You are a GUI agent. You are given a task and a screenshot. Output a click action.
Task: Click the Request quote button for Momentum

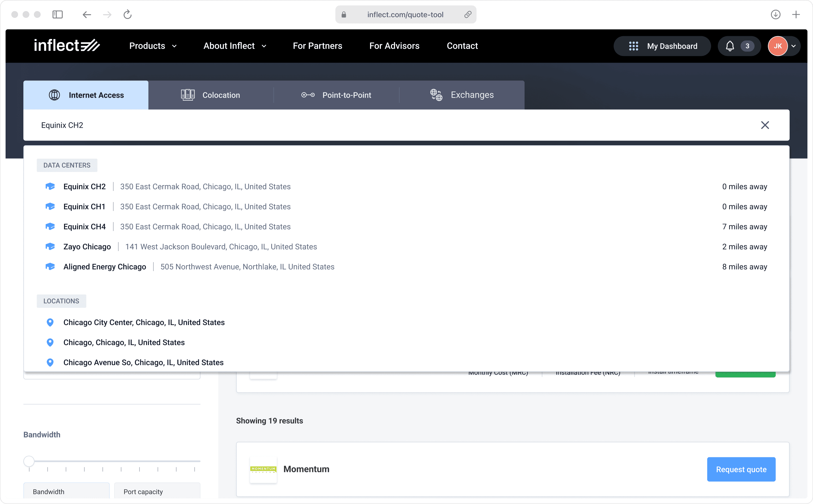[x=741, y=469]
